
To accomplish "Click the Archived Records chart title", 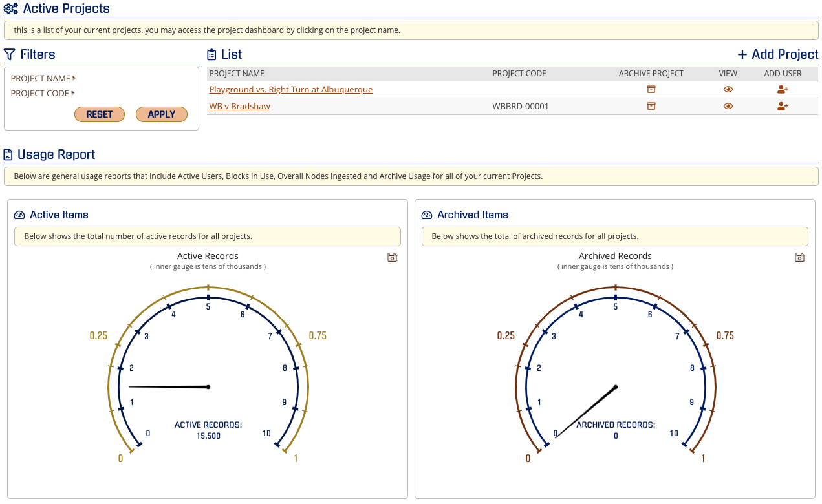I will (615, 256).
